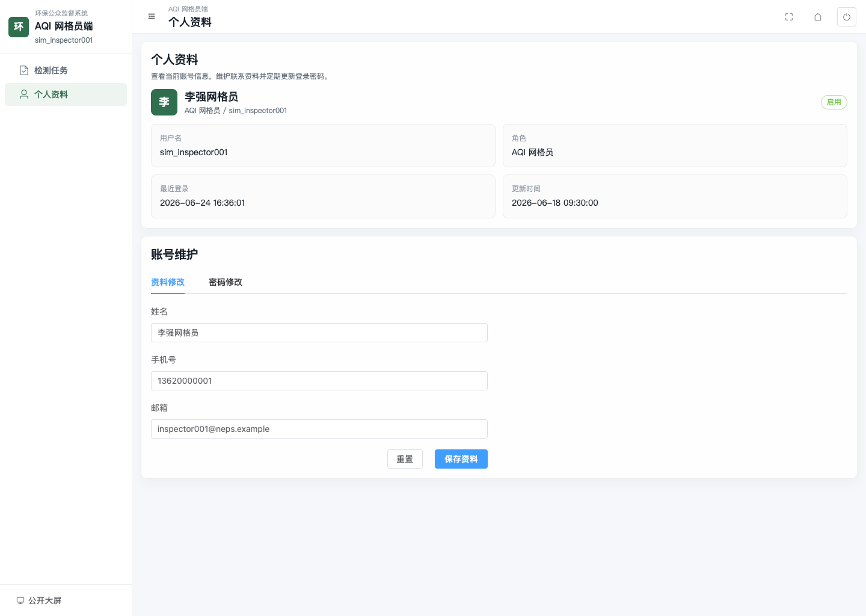
Task: Click the 李强网格员 profile name heading
Action: coord(211,97)
